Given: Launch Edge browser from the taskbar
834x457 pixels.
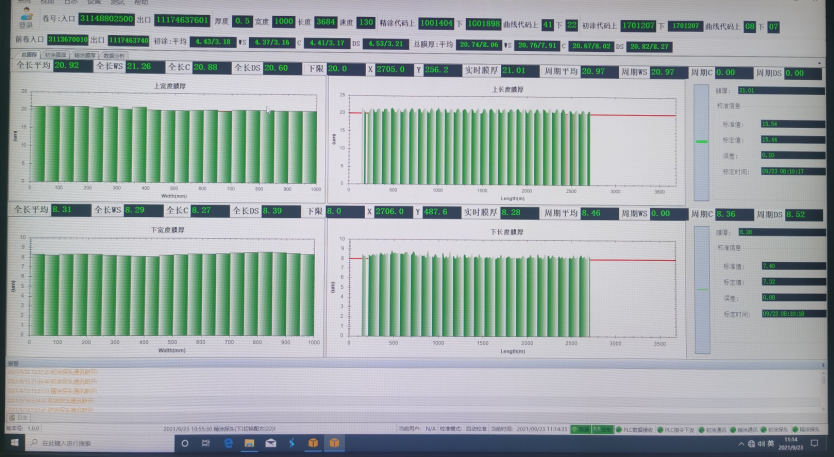Looking at the screenshot, I should pyautogui.click(x=229, y=443).
